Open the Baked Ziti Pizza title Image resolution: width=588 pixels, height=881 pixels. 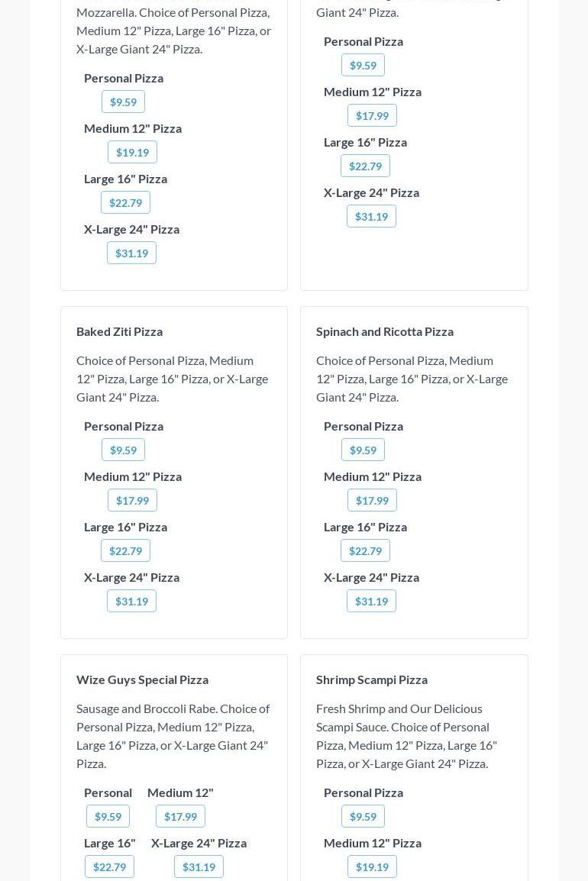click(x=119, y=331)
